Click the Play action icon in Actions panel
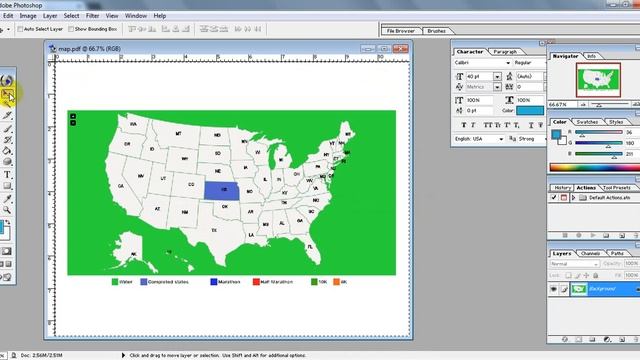640x360 pixels. tap(593, 236)
